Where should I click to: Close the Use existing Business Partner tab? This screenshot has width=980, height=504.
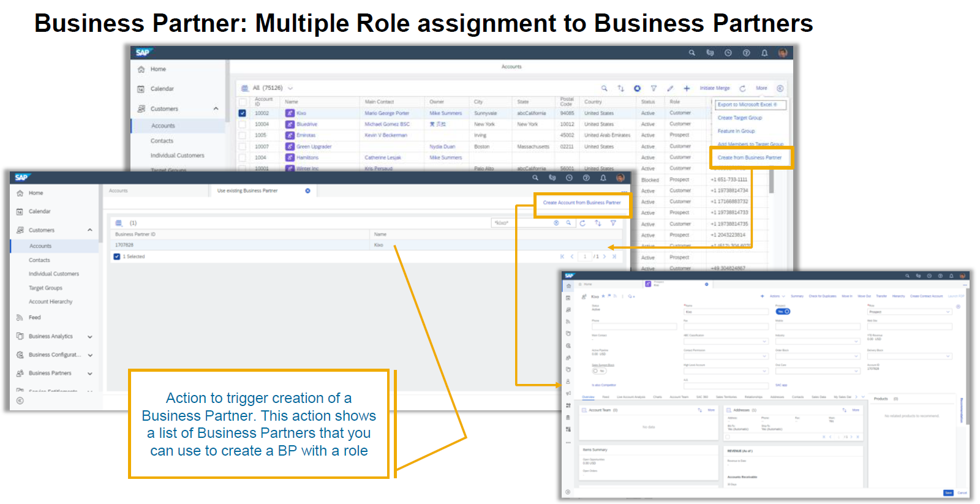point(307,190)
